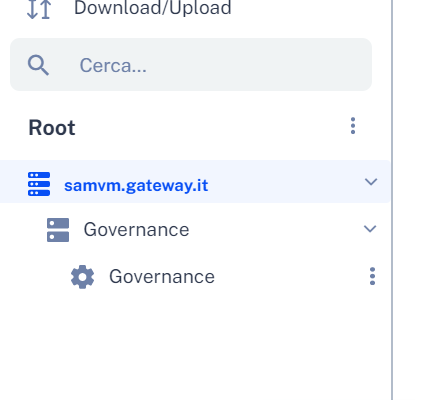Open the Root three-dot options menu
Screen dimensions: 444x400
pyautogui.click(x=353, y=126)
